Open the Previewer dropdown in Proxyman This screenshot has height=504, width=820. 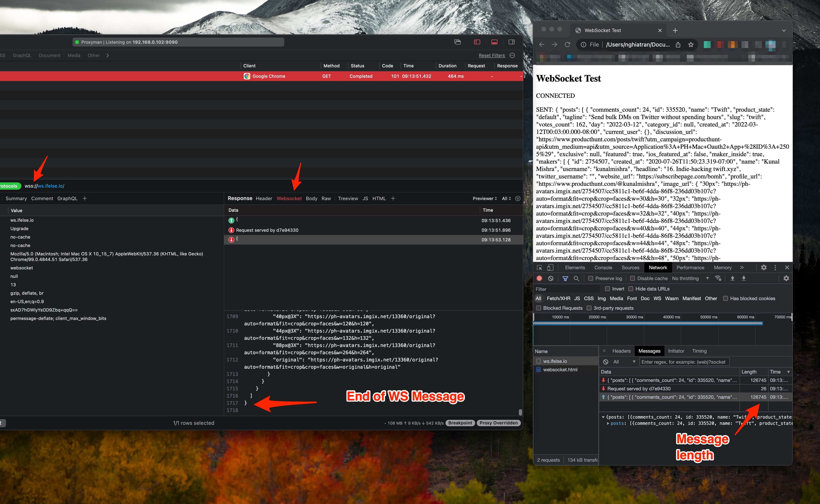click(x=485, y=198)
